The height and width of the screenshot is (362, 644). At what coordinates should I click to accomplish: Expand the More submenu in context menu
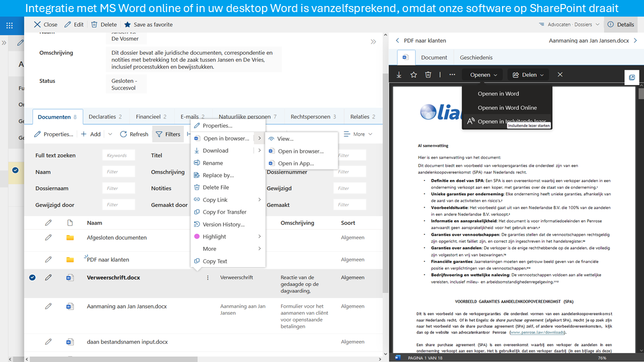click(x=260, y=248)
